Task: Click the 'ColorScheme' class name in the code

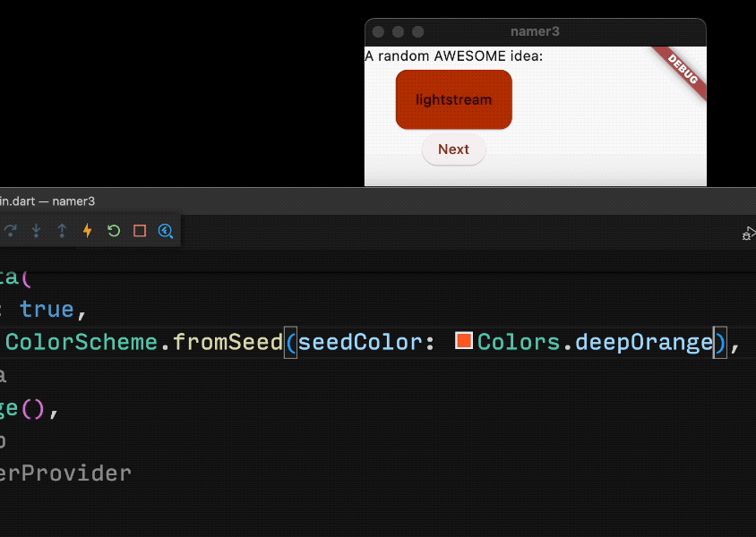Action: coord(82,342)
